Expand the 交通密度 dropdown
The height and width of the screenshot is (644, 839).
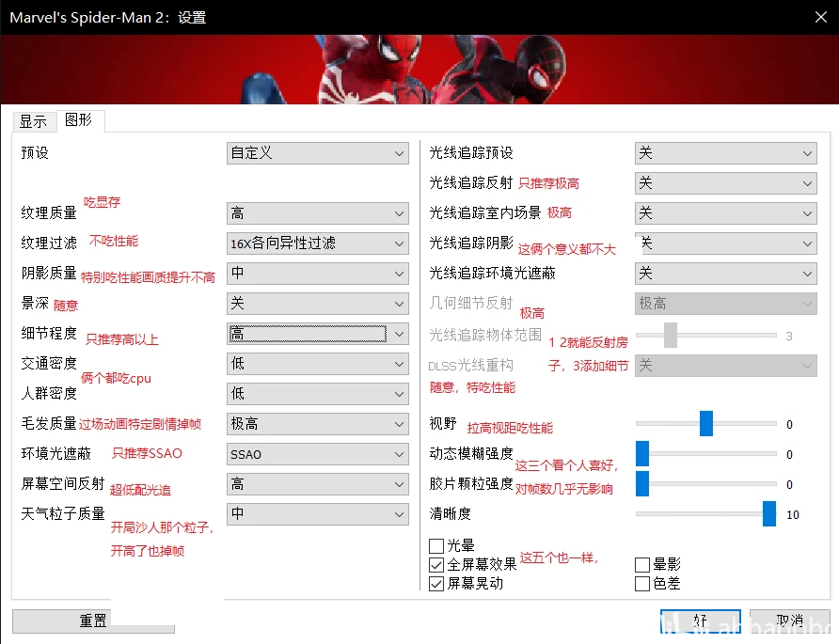click(x=317, y=364)
